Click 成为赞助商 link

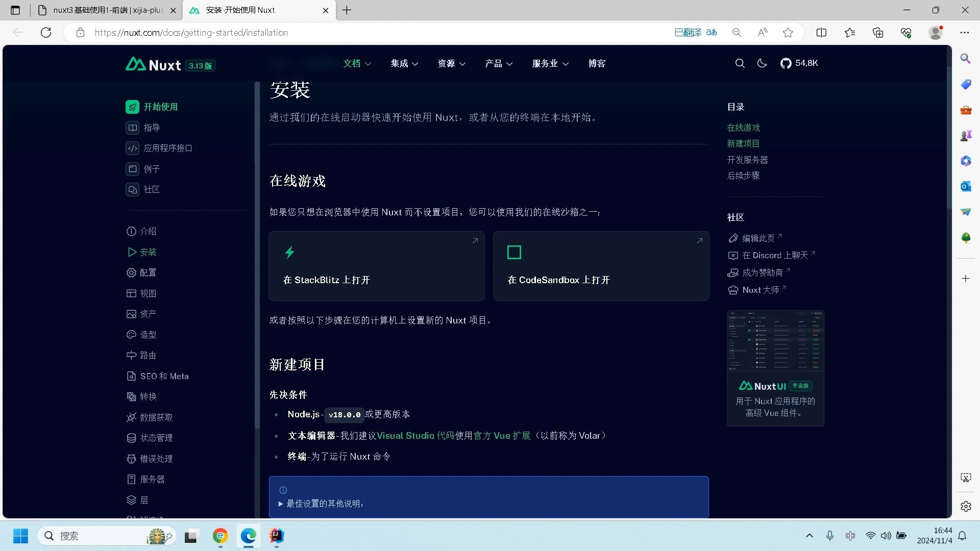pos(759,272)
